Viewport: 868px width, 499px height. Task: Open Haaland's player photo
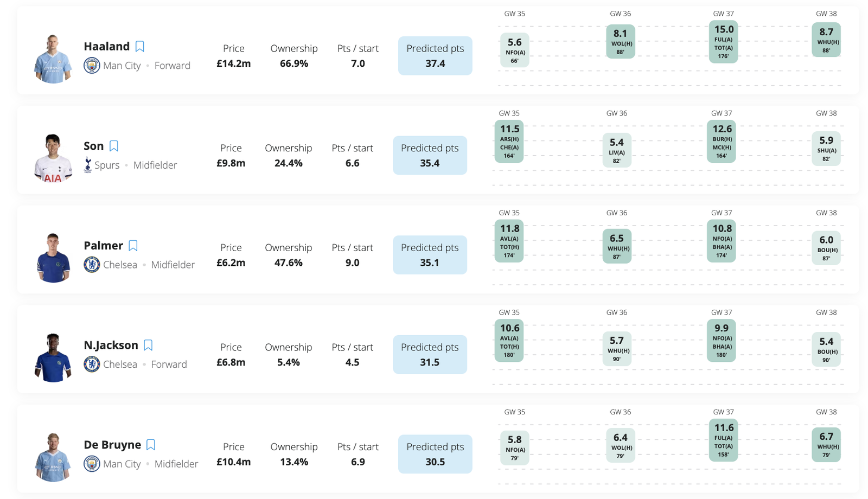pyautogui.click(x=53, y=59)
